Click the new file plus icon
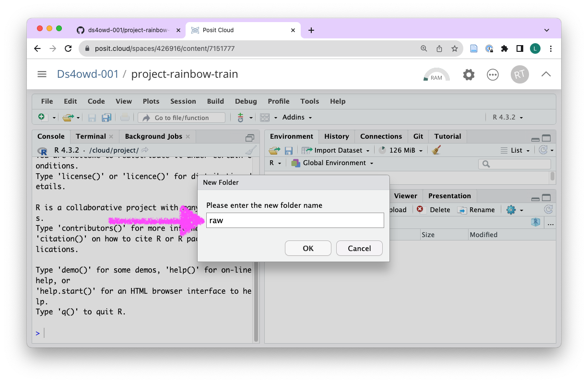The image size is (588, 383). click(42, 118)
